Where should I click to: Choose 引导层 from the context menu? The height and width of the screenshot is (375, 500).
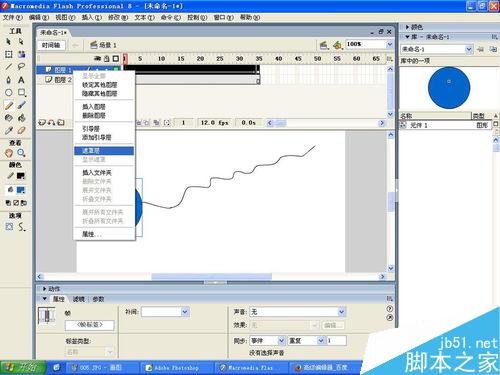tap(104, 129)
